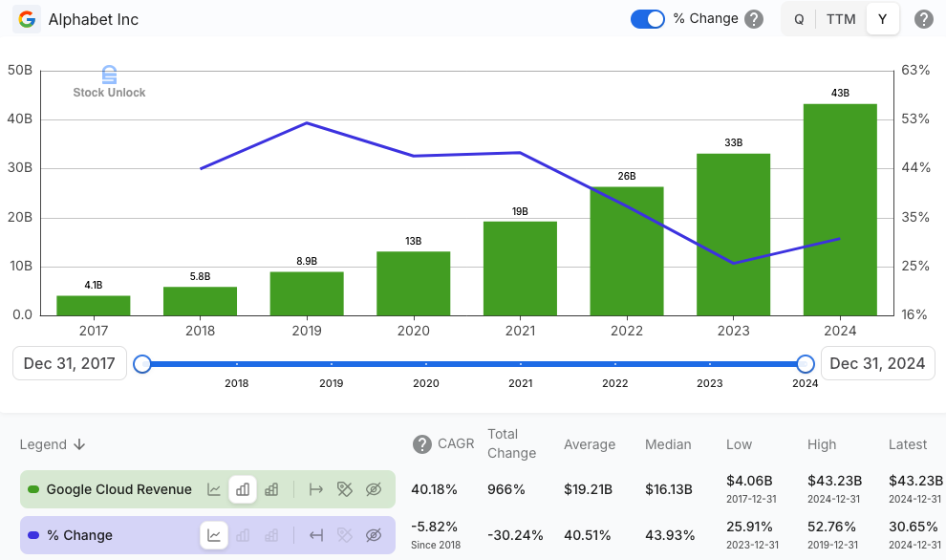Toggle data labels for % Change series
The width and height of the screenshot is (946, 560).
[x=345, y=535]
